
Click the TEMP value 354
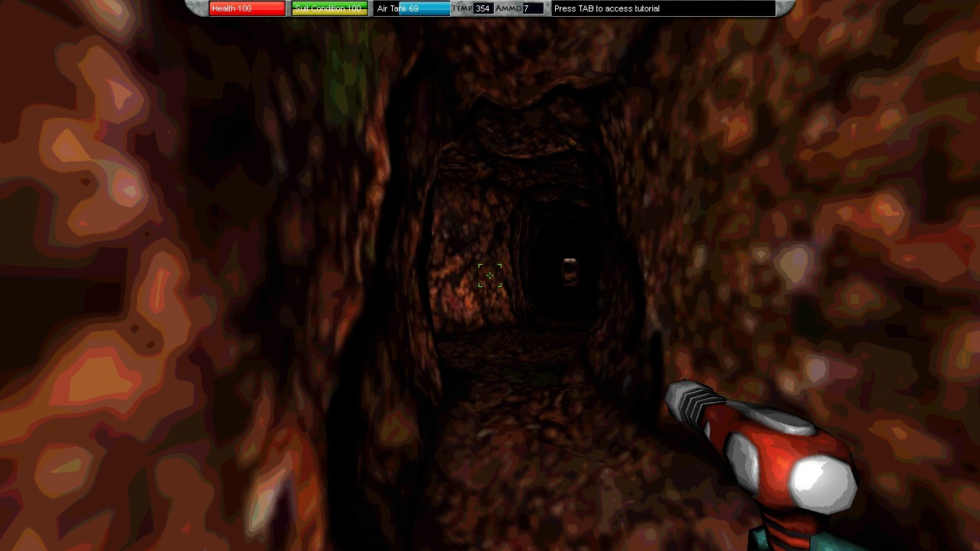tap(483, 8)
